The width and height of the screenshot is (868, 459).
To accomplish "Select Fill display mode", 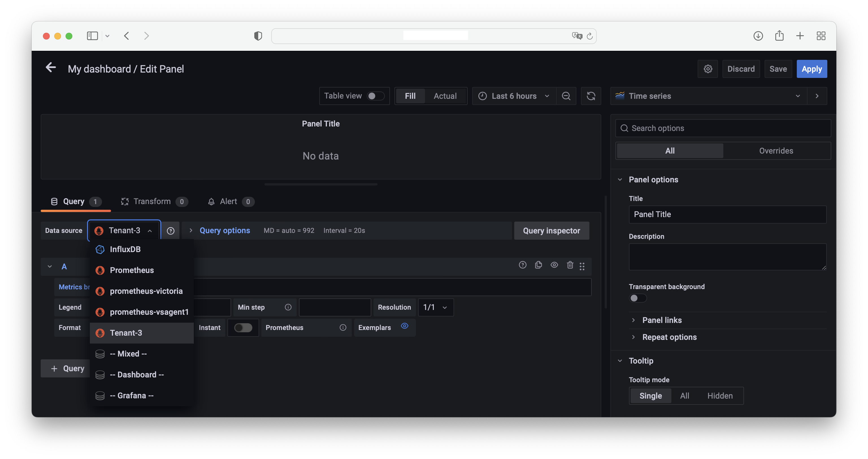I will coord(410,96).
